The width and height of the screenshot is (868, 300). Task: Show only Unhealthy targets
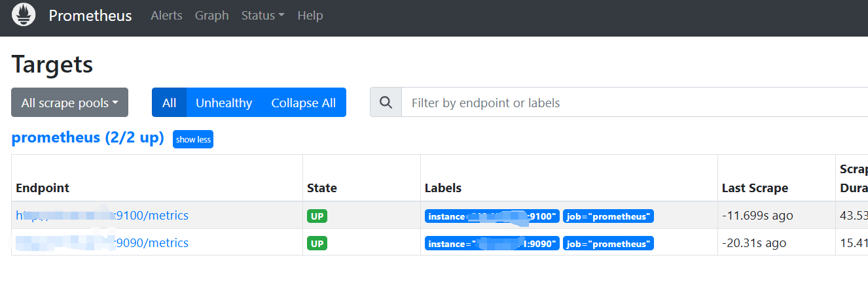(224, 103)
